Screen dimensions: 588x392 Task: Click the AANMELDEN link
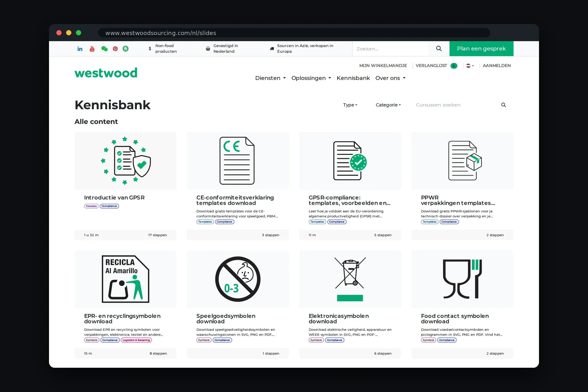[x=497, y=65]
